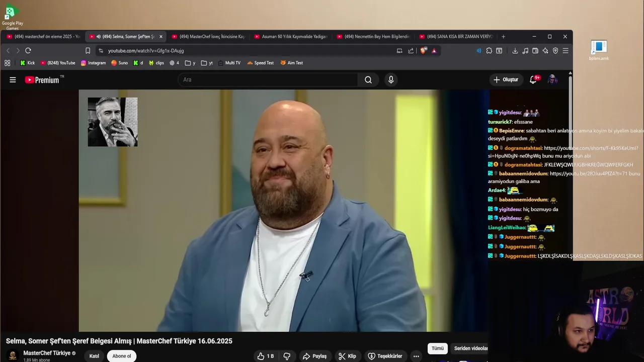Click the YouTube Ara search field

(268, 79)
